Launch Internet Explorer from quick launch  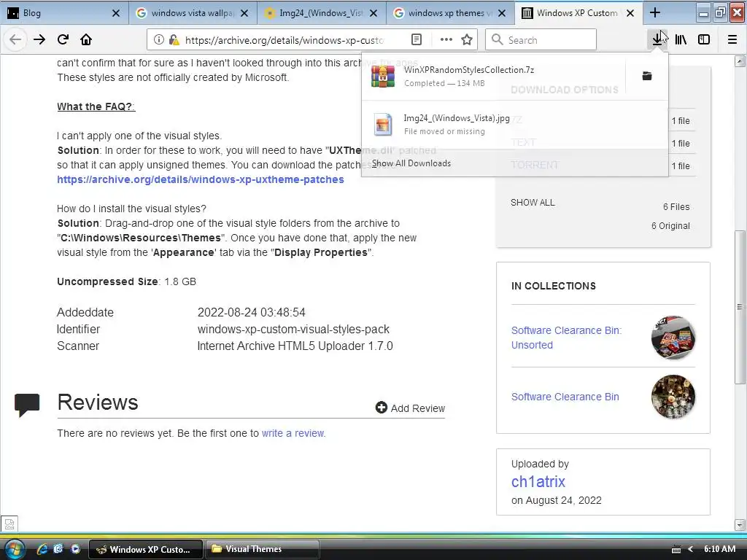[42, 549]
